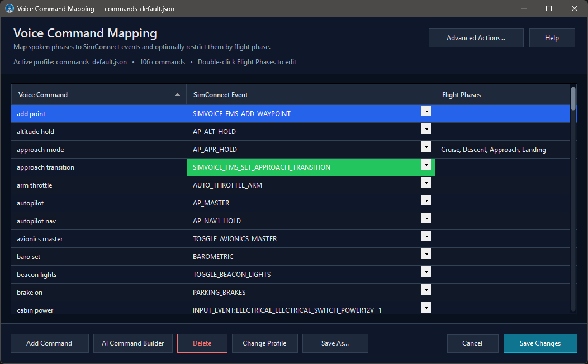Open event dropdown for autopilot row
The image size is (588, 364).
tap(426, 200)
